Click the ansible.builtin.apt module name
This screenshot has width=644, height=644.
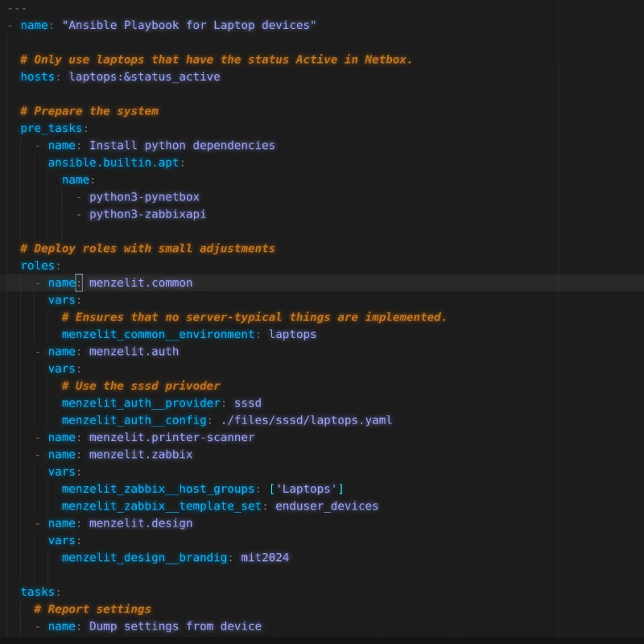[114, 163]
